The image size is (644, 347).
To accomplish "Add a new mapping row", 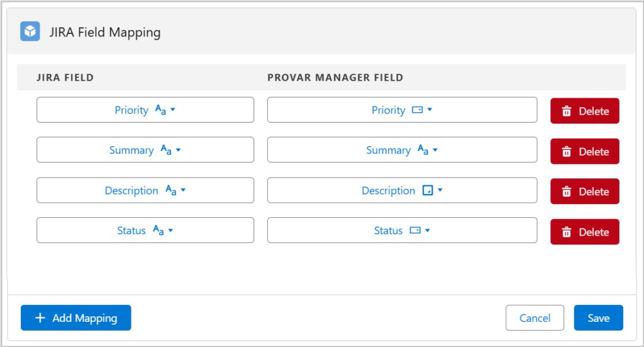I will pyautogui.click(x=75, y=318).
